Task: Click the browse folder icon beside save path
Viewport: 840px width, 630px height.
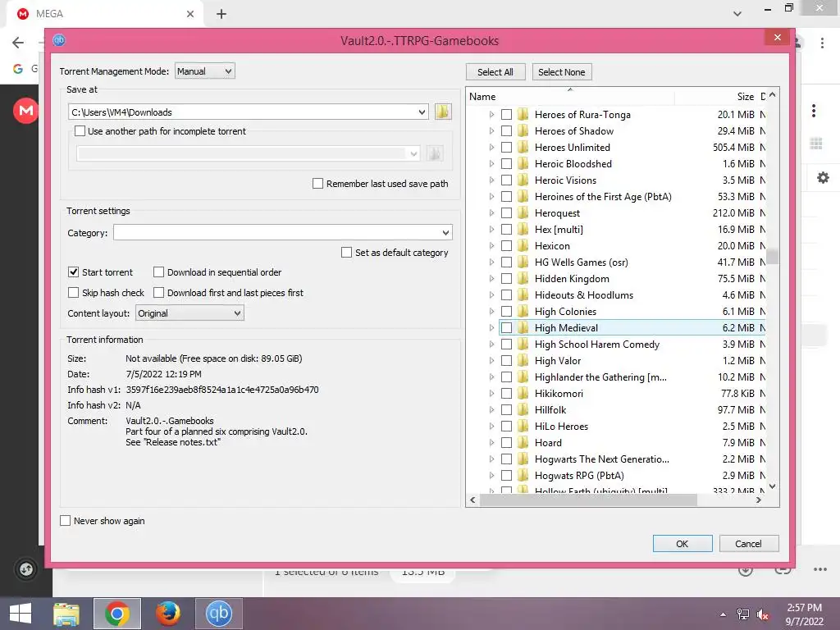Action: (442, 112)
